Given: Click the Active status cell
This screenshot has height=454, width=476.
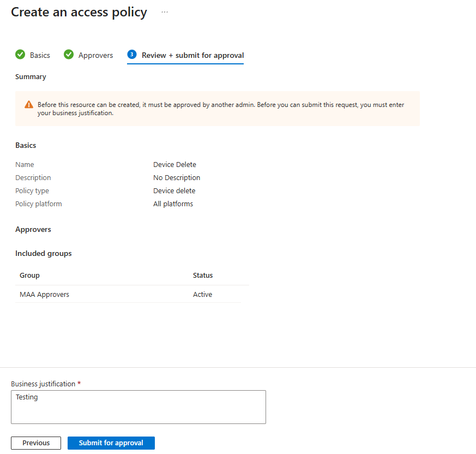Looking at the screenshot, I should [x=203, y=295].
